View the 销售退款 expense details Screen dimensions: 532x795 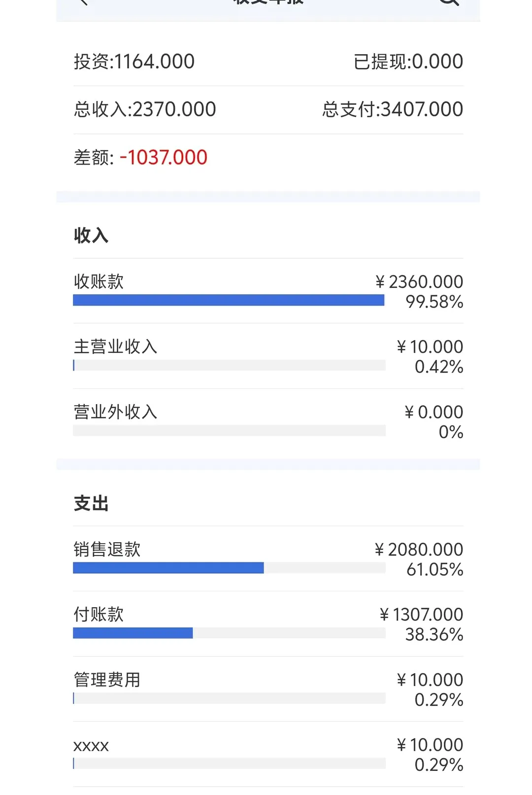(x=268, y=559)
